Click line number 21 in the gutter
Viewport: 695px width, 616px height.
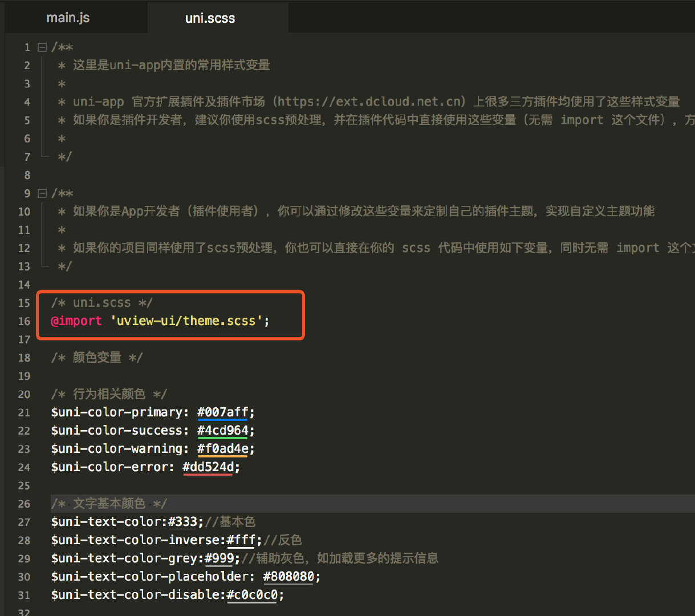pos(24,412)
